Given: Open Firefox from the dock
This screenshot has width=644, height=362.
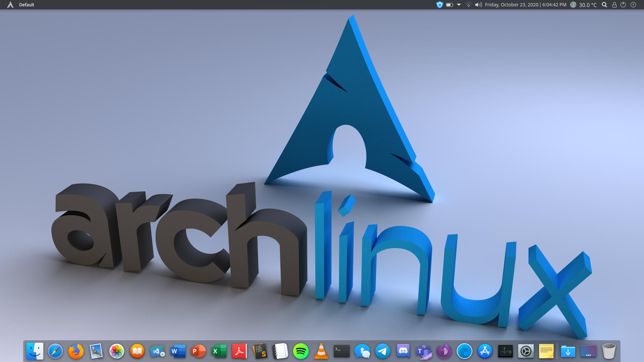Looking at the screenshot, I should point(76,351).
